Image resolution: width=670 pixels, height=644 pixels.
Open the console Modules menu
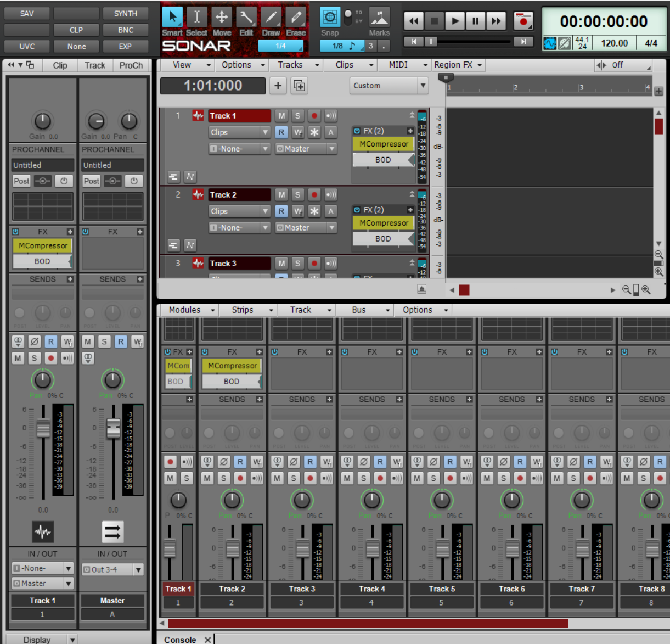(192, 310)
